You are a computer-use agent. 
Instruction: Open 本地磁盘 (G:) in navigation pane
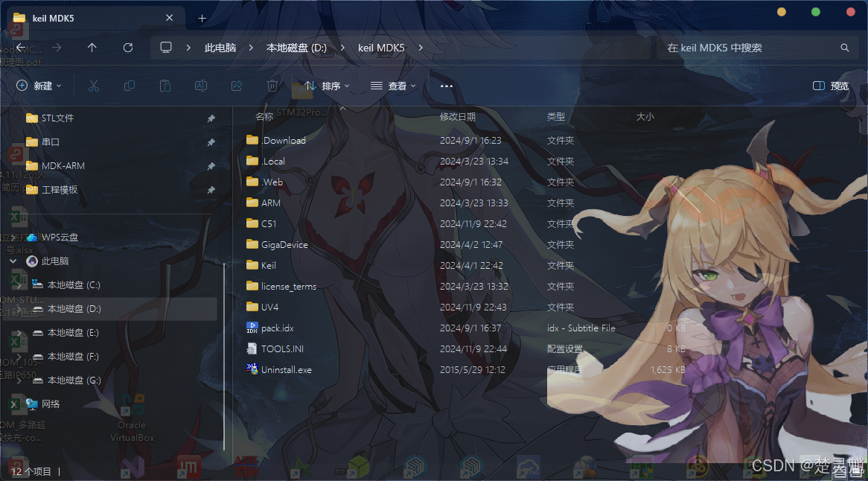click(x=74, y=380)
